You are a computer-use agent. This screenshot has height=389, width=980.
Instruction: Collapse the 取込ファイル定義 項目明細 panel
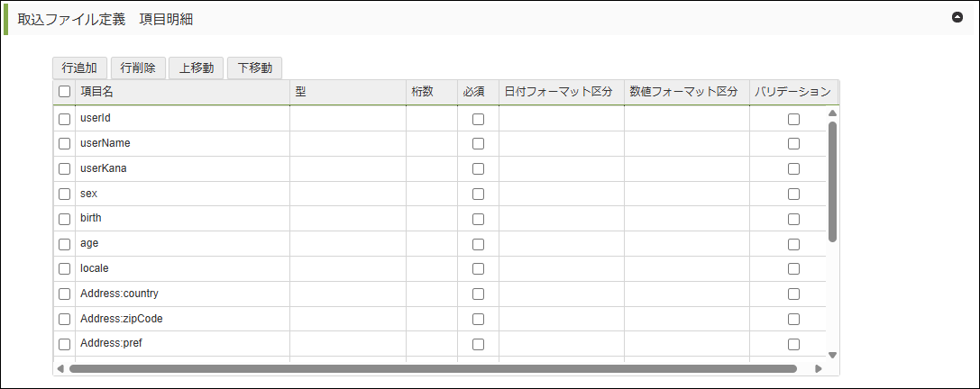coord(957,17)
